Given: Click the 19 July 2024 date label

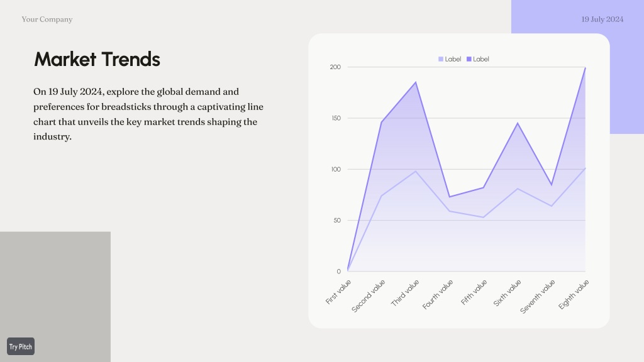Looking at the screenshot, I should [602, 19].
